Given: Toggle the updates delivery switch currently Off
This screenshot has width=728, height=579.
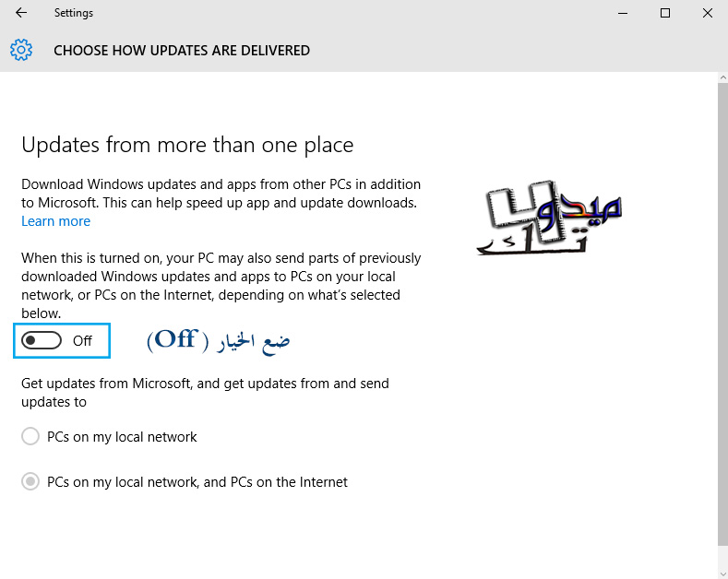Looking at the screenshot, I should (x=42, y=340).
